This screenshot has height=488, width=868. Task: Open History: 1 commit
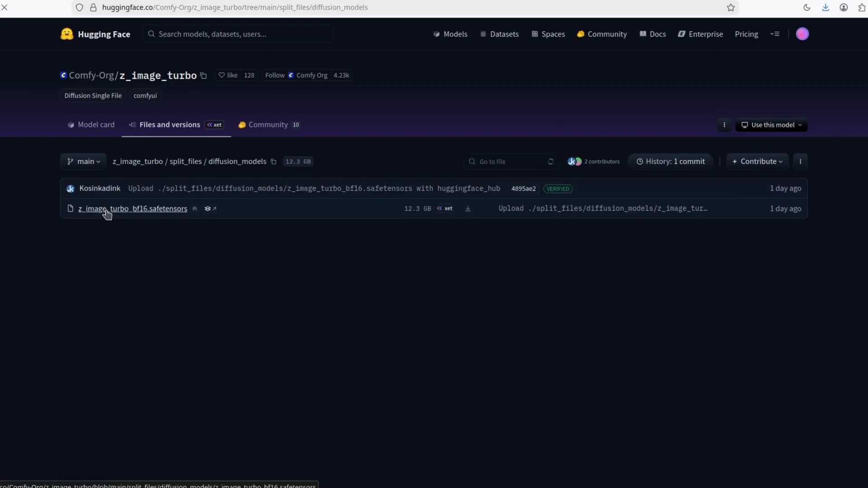pyautogui.click(x=670, y=162)
